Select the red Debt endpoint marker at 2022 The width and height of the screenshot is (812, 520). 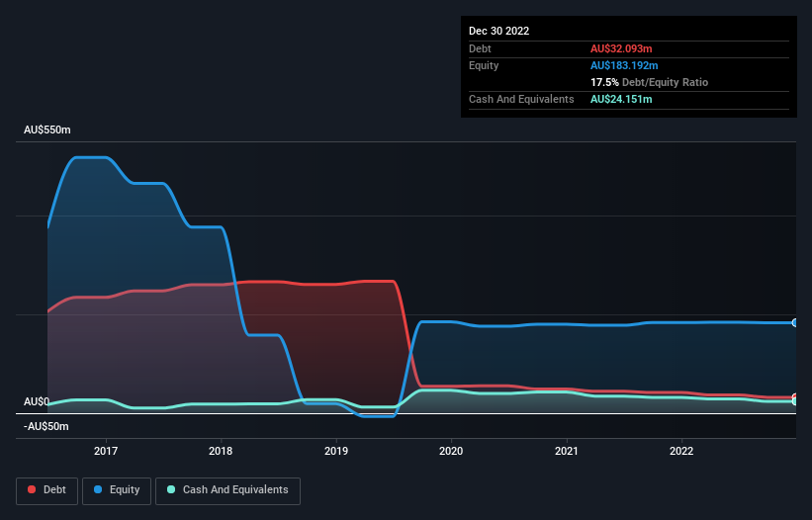(x=795, y=397)
